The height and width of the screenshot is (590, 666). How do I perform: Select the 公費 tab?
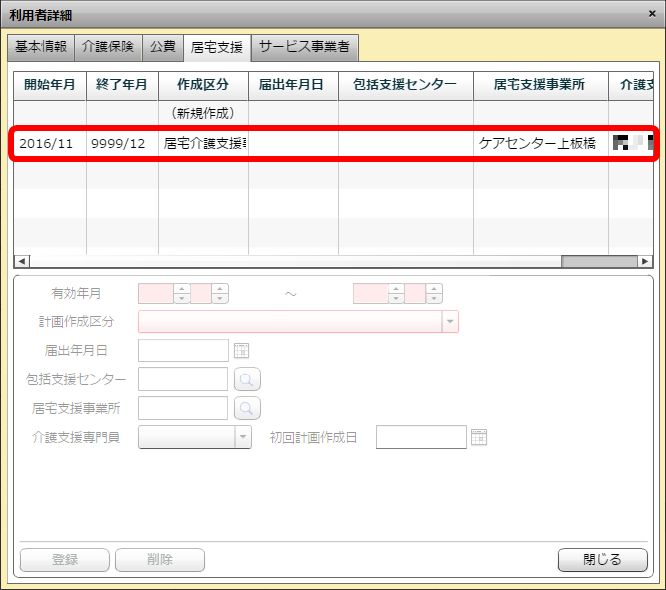coord(162,47)
